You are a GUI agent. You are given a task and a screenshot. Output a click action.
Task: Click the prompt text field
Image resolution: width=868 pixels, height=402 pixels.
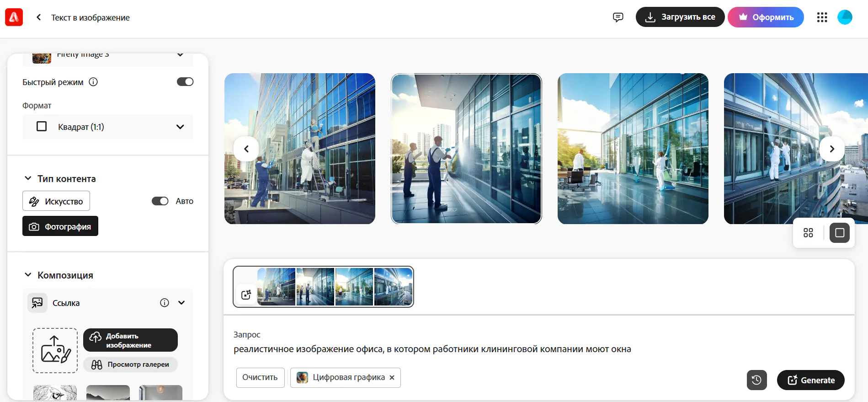[538, 349]
